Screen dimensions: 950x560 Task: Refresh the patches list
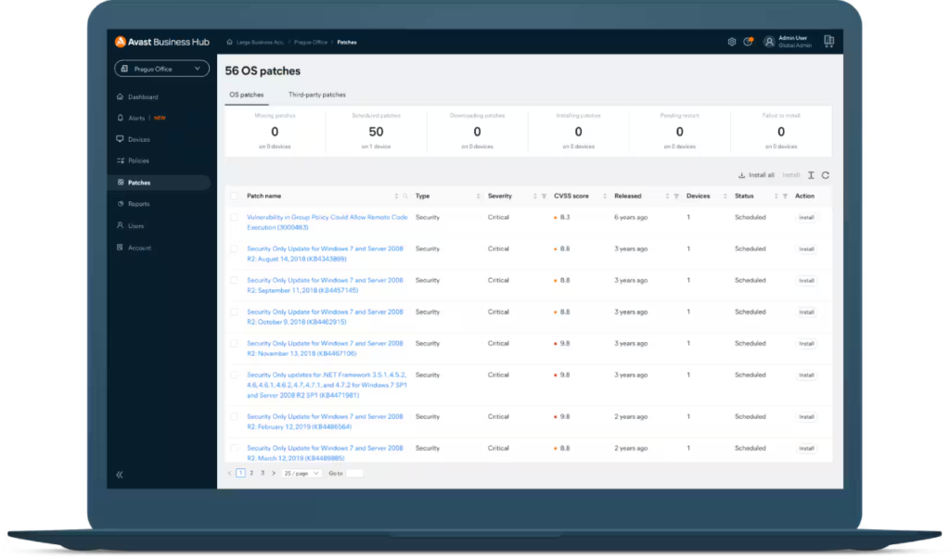click(824, 175)
